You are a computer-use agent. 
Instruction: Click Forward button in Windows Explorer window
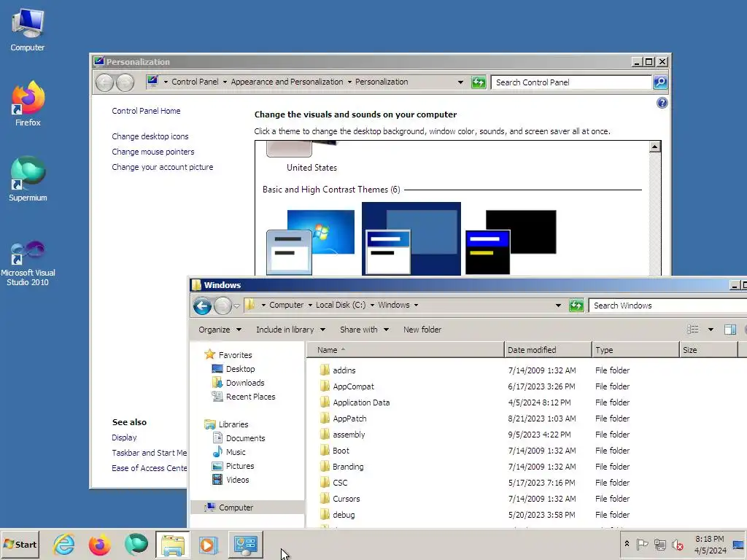222,306
